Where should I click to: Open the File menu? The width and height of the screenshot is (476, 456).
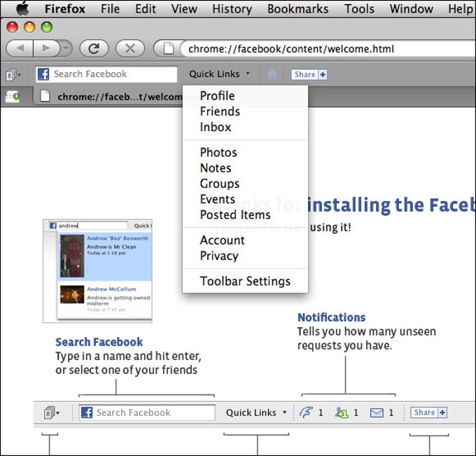110,9
